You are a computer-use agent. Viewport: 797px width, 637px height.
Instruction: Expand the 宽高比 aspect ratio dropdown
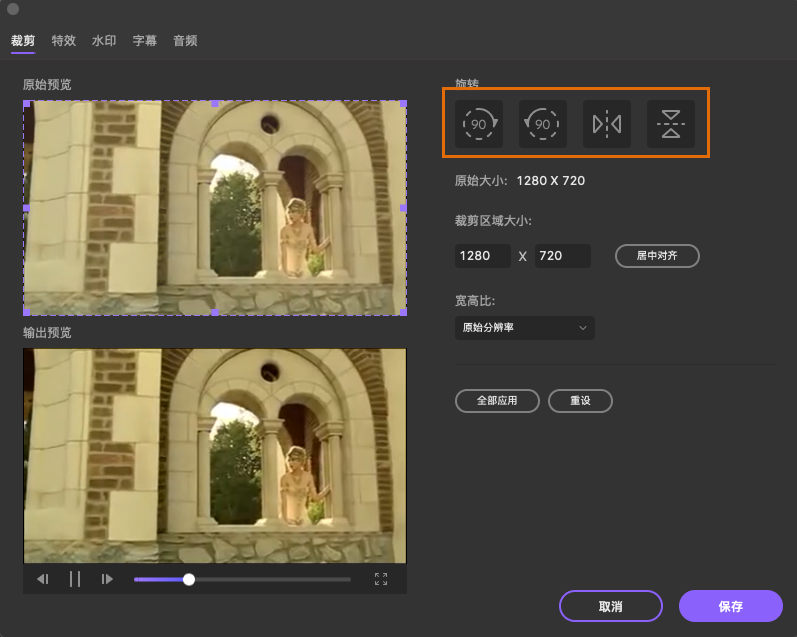pos(524,328)
